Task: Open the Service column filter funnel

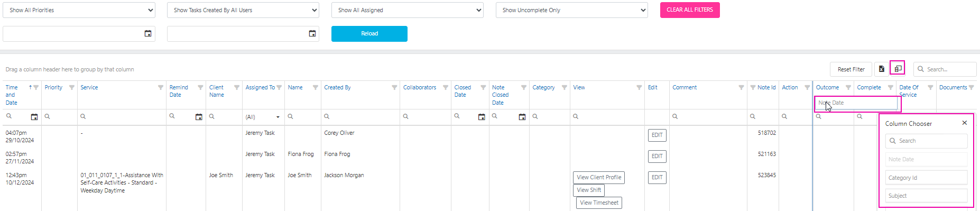Action: [x=161, y=88]
